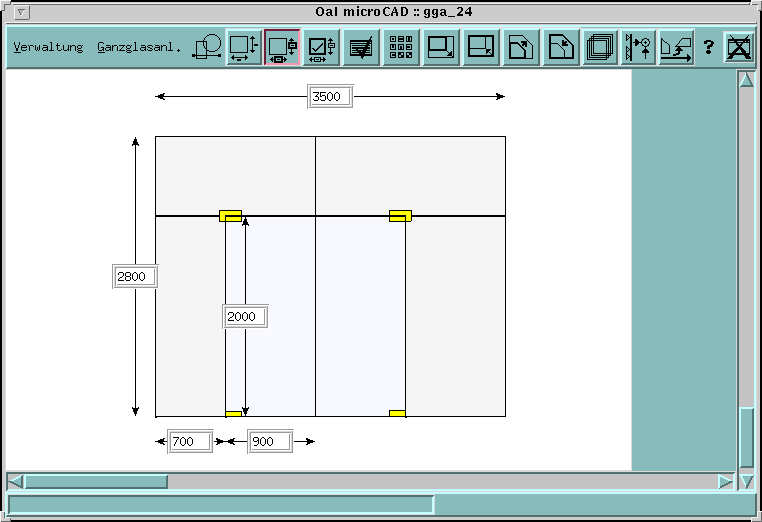Click the horizontal scrollbar's right arrow
This screenshot has width=762, height=522.
click(726, 482)
